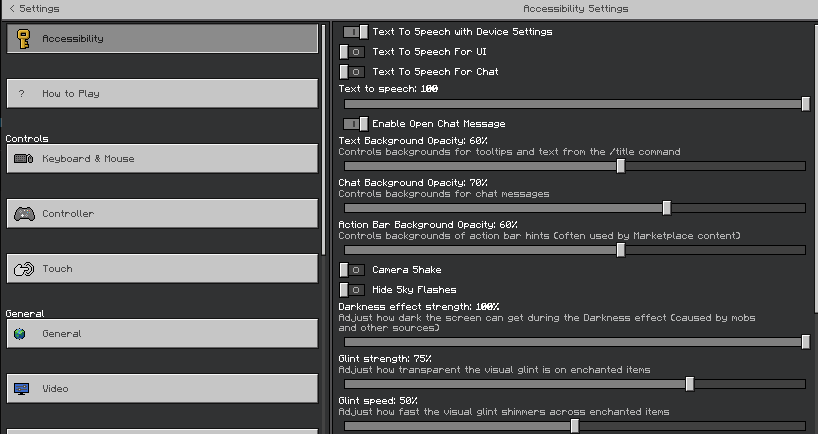The image size is (818, 434).
Task: Click the Controller gamepad icon
Action: 24,214
